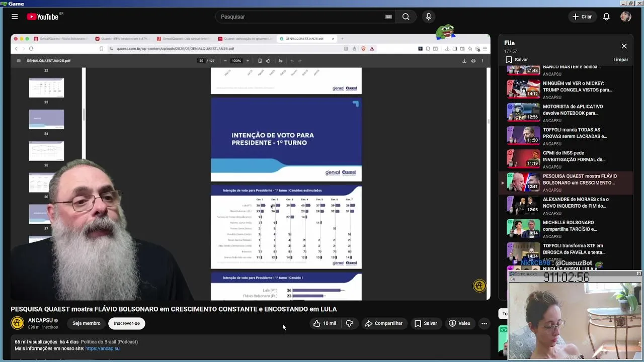Open the notifications bell
The width and height of the screenshot is (644, 362).
coord(606,17)
